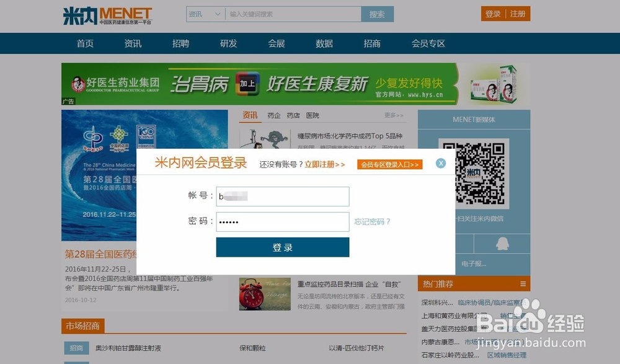Expand 更多>> in the 资讯 panel

pos(393,115)
